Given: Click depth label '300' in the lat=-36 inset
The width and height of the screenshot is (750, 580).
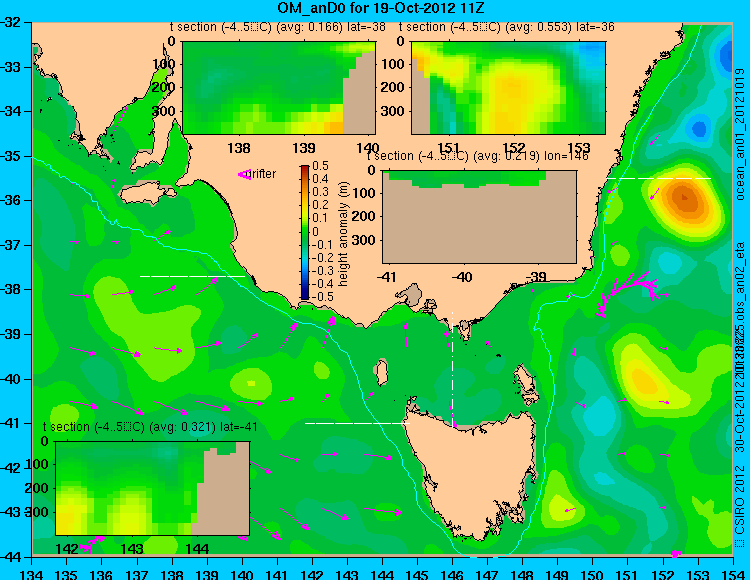Looking at the screenshot, I should pos(393,111).
